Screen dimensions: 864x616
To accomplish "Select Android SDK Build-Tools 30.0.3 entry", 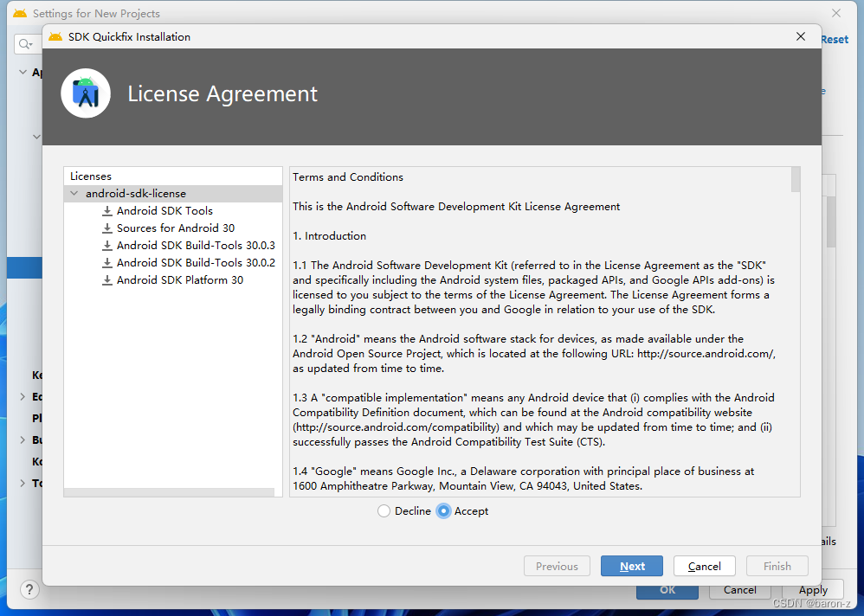I will click(196, 246).
